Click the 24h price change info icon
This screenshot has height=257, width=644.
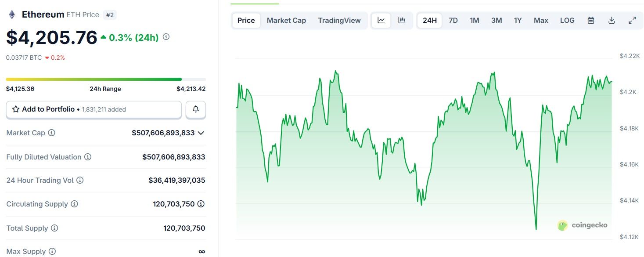165,37
